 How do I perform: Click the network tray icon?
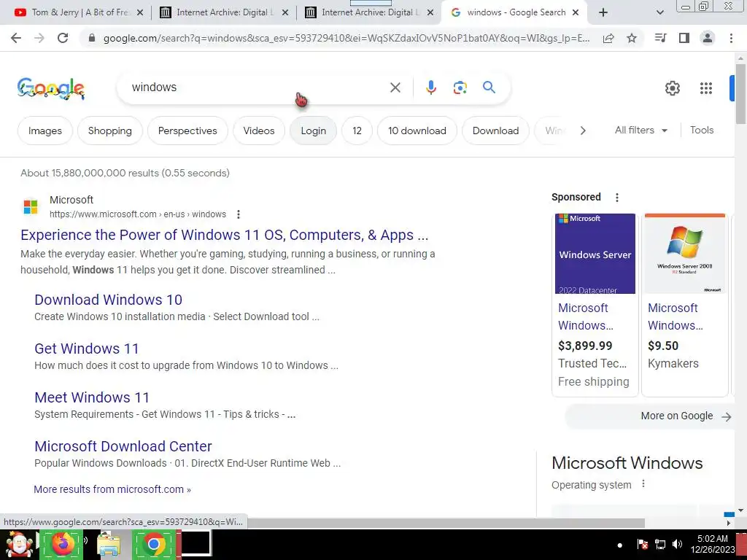[x=659, y=544]
